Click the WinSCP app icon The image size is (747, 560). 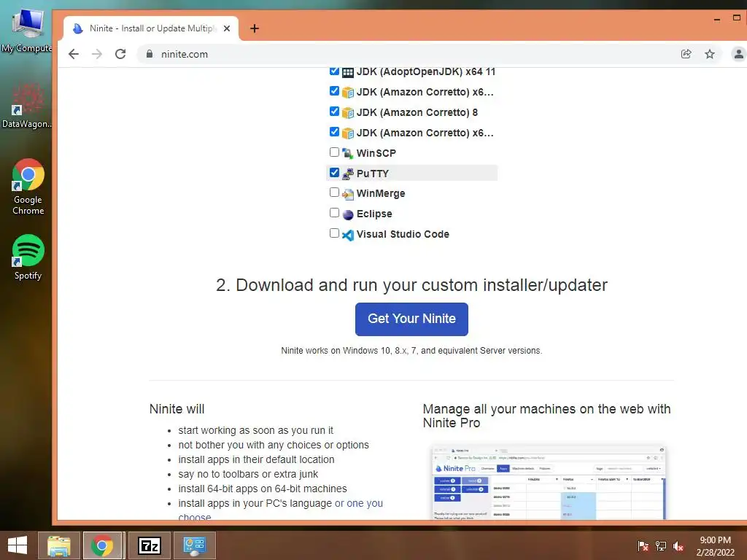pyautogui.click(x=348, y=153)
